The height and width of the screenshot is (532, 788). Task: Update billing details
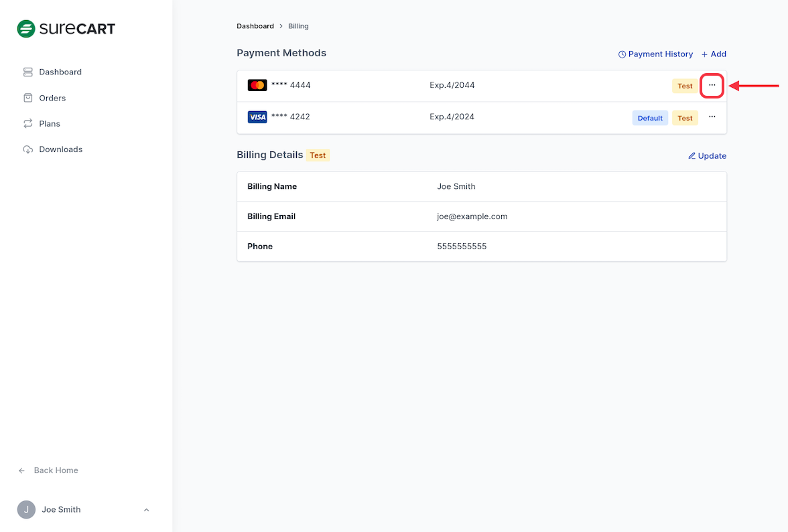707,156
